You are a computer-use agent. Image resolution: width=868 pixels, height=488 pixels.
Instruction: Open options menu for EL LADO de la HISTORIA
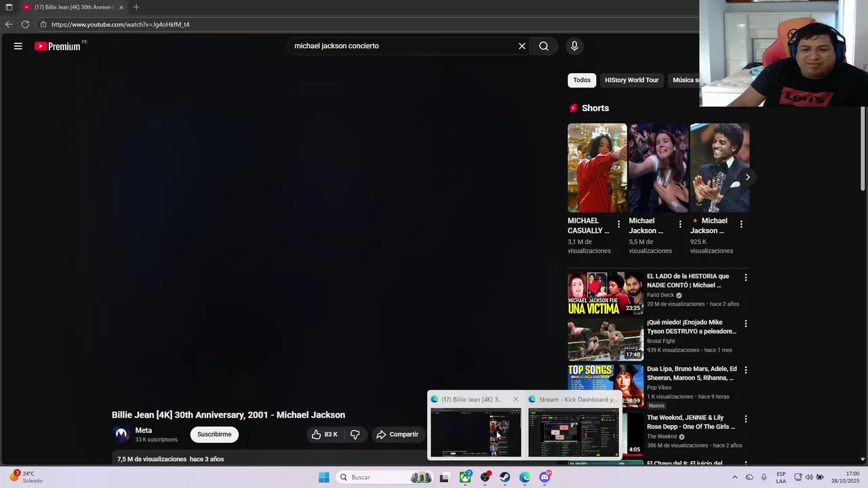coord(746,277)
